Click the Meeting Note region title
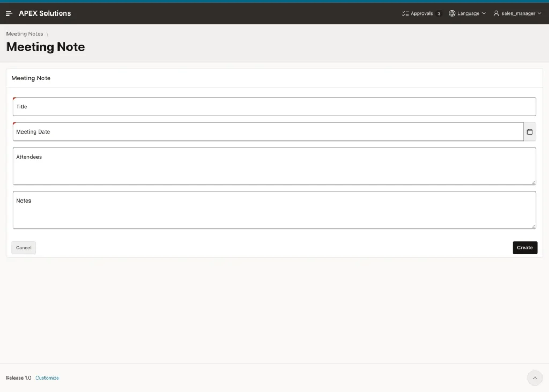549x392 pixels. click(31, 78)
